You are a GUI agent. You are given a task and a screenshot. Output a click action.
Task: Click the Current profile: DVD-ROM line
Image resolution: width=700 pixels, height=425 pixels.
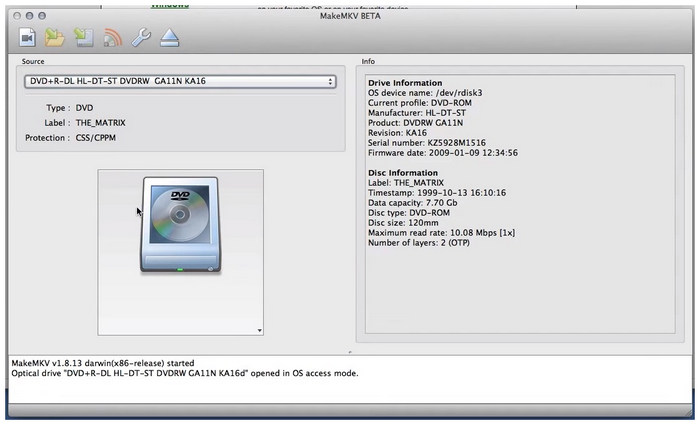pos(420,103)
